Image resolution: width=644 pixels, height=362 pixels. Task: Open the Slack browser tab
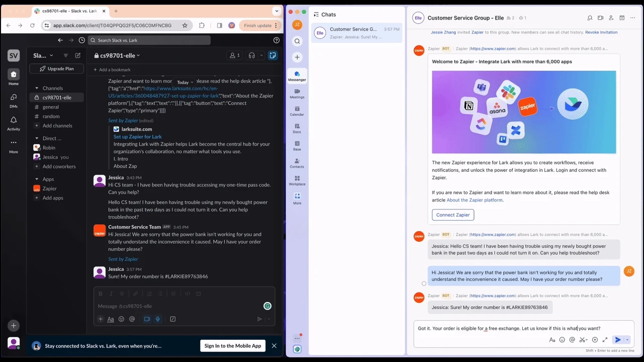pyautogui.click(x=70, y=11)
